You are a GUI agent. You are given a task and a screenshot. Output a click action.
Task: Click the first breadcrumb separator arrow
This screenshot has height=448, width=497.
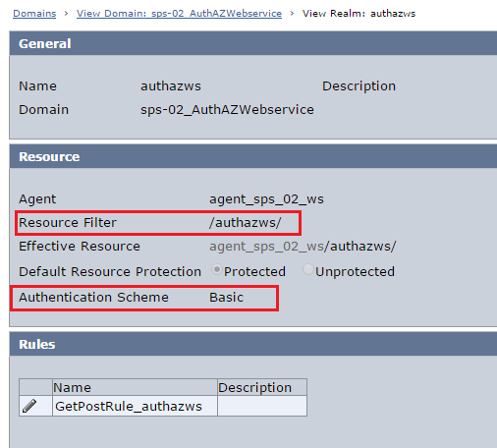[x=67, y=14]
